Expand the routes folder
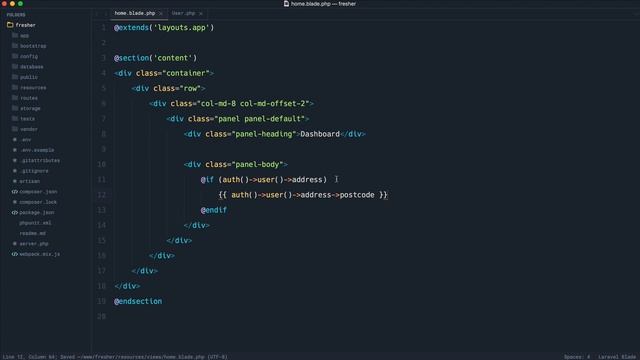The image size is (640, 360). coord(29,98)
